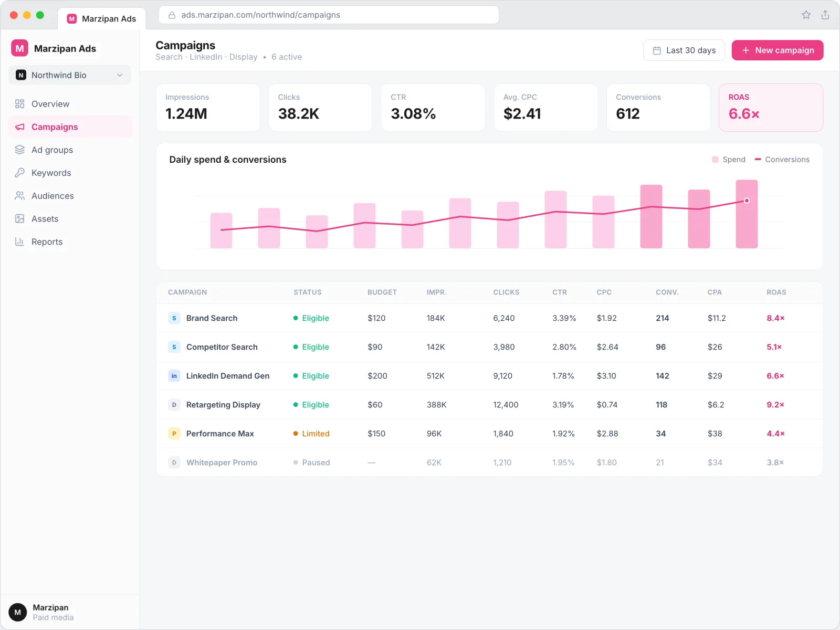840x630 pixels.
Task: Open the Whitepaper Promo campaign
Action: 222,463
